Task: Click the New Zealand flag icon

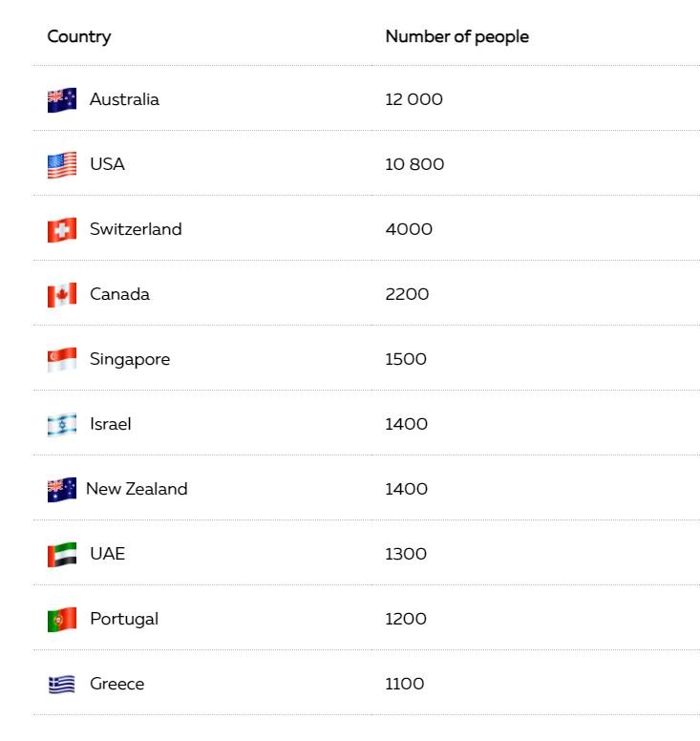Action: click(62, 489)
